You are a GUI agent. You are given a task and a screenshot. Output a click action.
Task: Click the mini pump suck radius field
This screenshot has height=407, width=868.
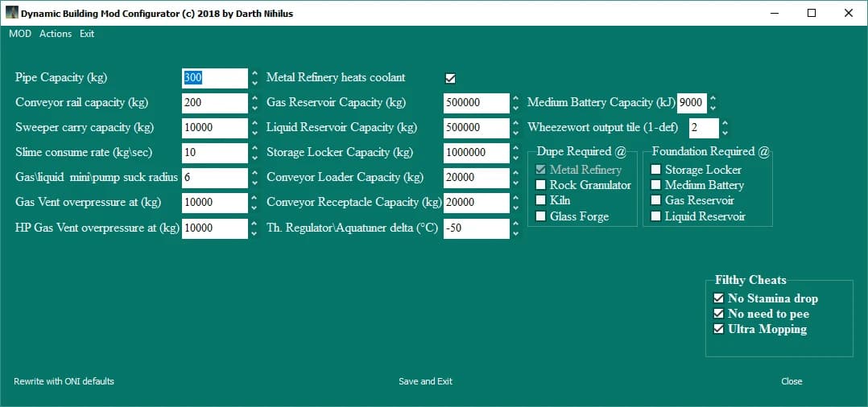(215, 178)
